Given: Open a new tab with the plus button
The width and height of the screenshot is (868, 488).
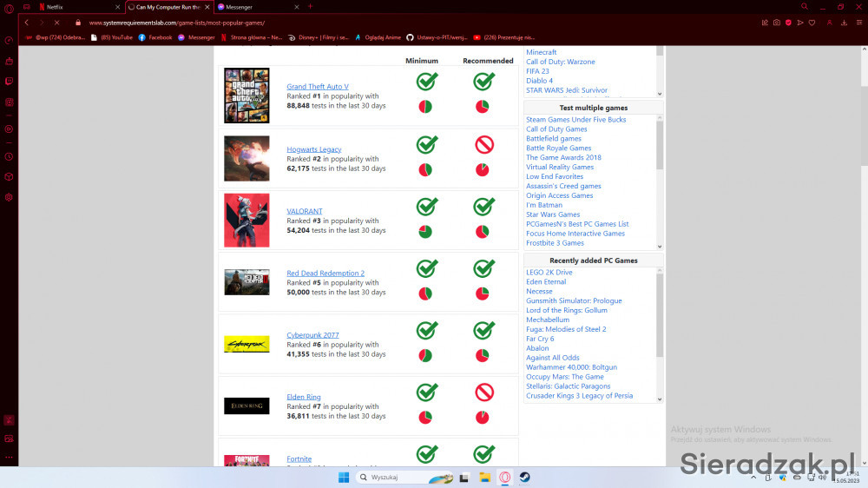Looking at the screenshot, I should point(310,7).
